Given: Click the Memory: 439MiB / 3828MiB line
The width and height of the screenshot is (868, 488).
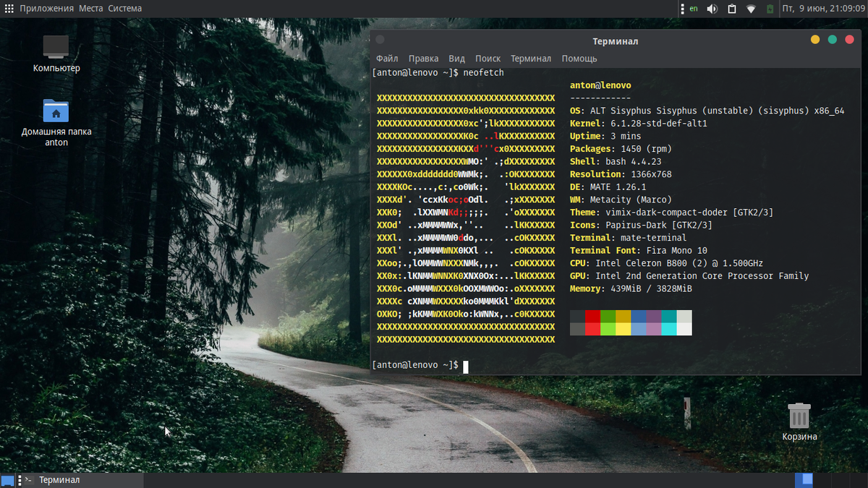Looking at the screenshot, I should pyautogui.click(x=631, y=288).
